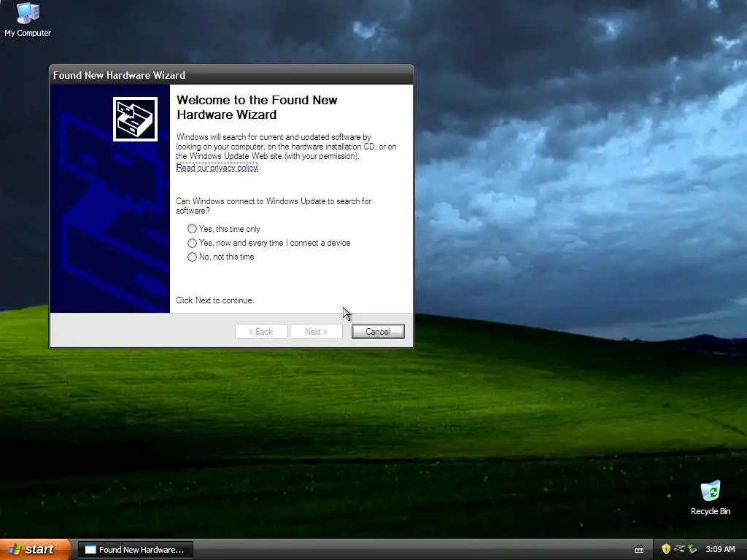Open the "Read our privacy policy" link
The height and width of the screenshot is (560, 747).
click(217, 168)
